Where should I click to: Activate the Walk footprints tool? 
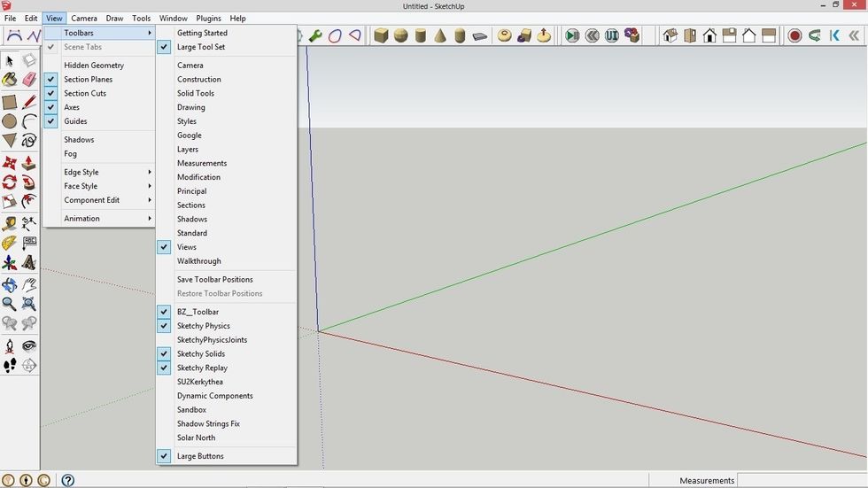pyautogui.click(x=10, y=365)
